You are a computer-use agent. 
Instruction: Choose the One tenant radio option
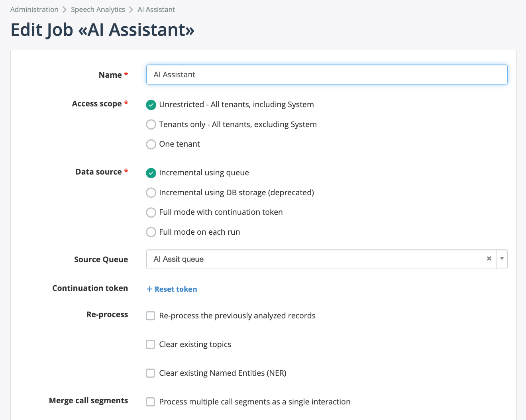point(151,144)
